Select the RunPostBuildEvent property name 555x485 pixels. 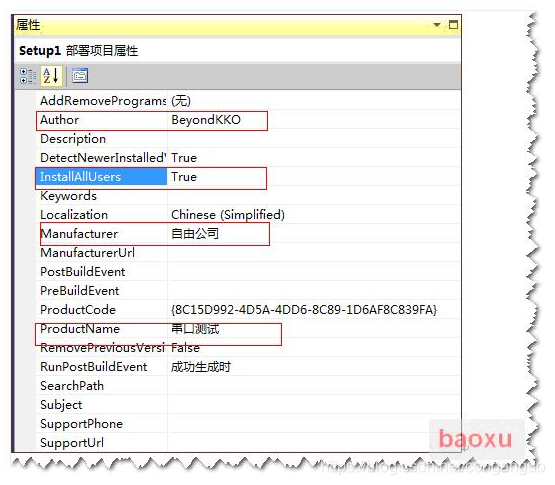click(x=94, y=367)
